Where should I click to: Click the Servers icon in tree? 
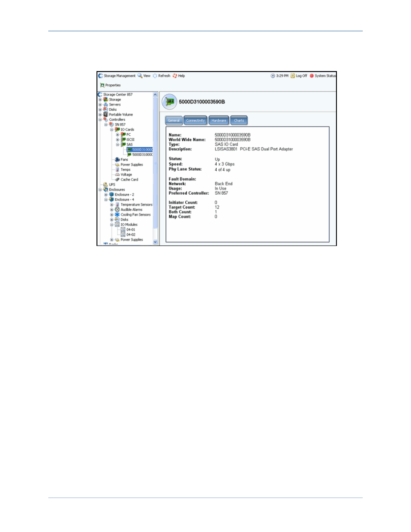106,105
